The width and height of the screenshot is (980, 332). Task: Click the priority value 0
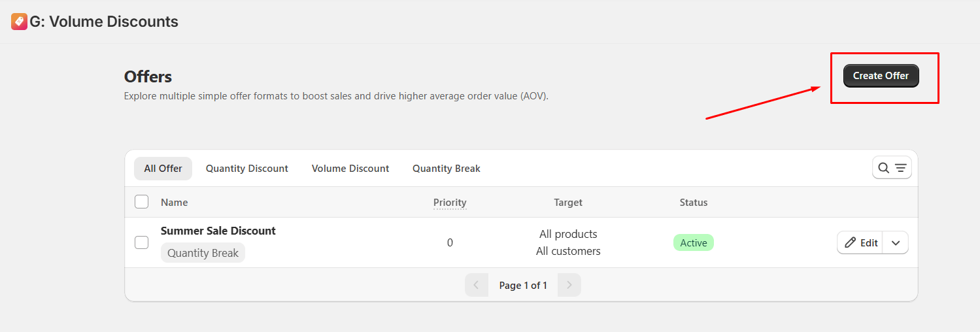click(x=450, y=242)
